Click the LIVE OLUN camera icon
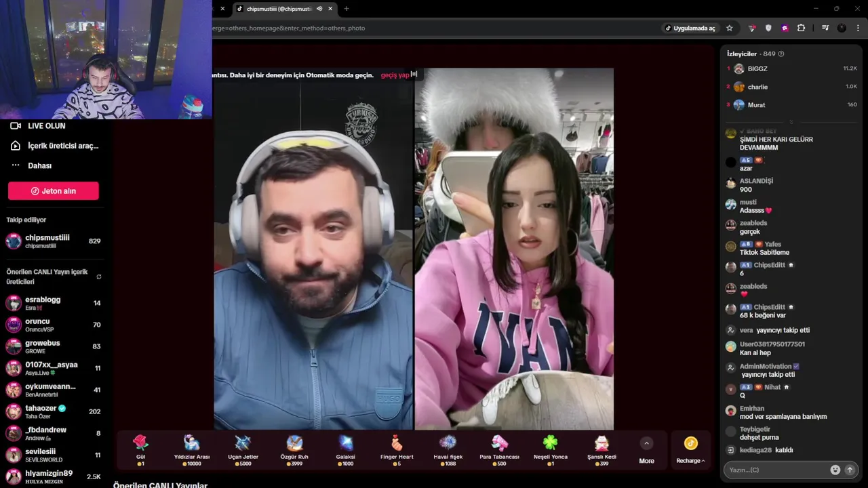The width and height of the screenshot is (868, 488). tap(16, 126)
